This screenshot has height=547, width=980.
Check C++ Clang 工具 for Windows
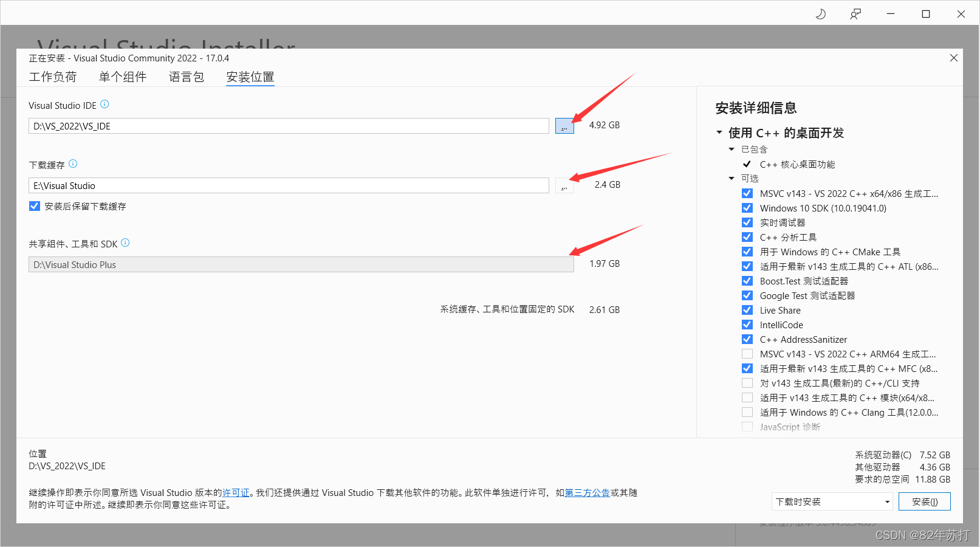click(747, 412)
